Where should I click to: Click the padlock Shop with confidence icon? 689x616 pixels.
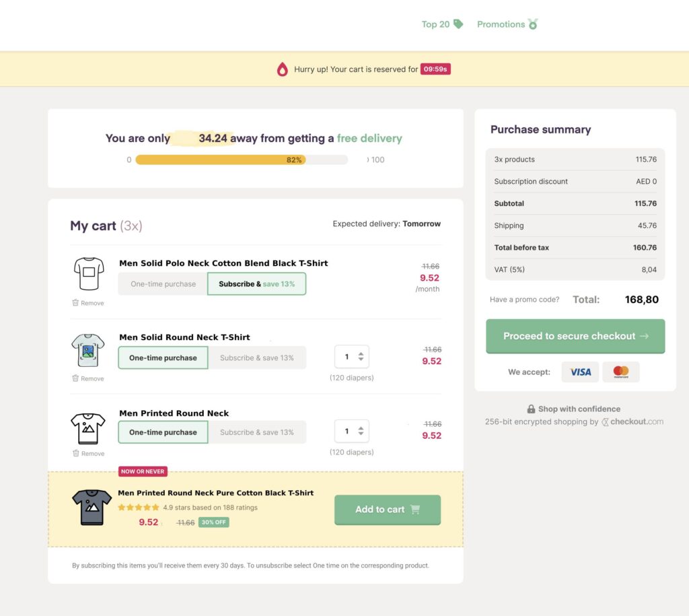click(531, 409)
